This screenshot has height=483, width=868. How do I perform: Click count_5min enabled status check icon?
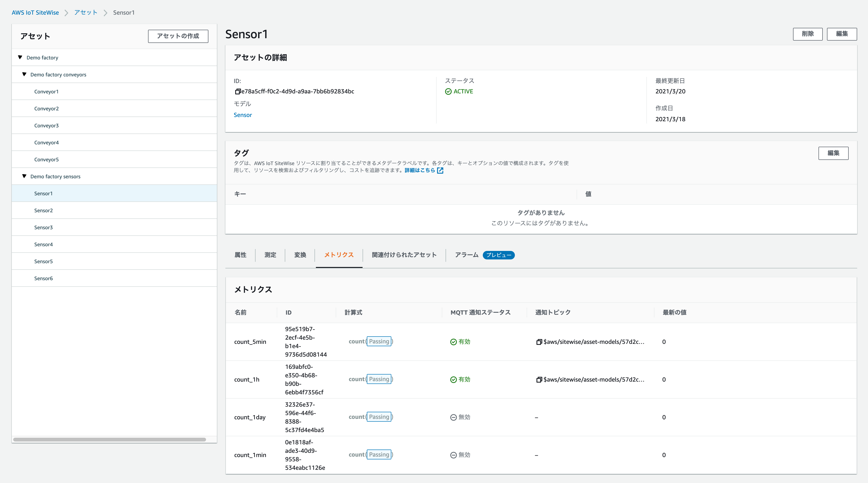click(453, 342)
